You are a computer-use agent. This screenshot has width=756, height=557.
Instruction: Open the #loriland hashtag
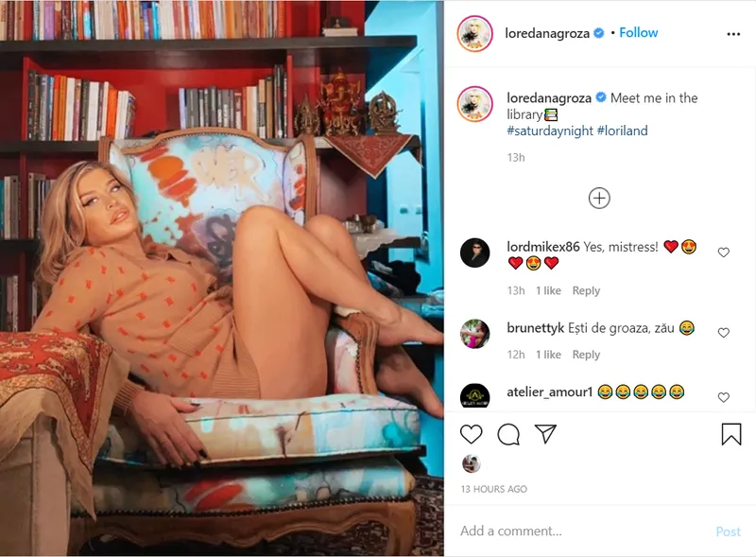click(x=622, y=131)
